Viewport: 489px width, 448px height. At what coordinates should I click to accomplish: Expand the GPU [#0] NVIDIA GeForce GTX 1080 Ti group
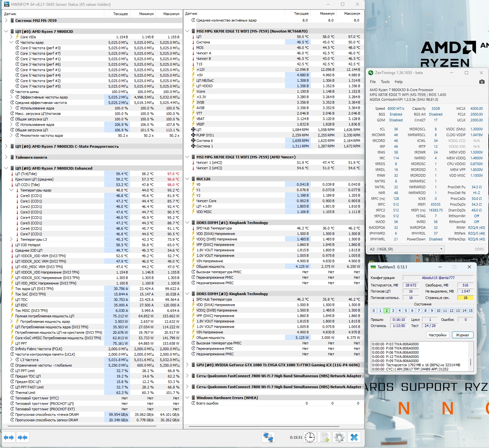[187, 365]
